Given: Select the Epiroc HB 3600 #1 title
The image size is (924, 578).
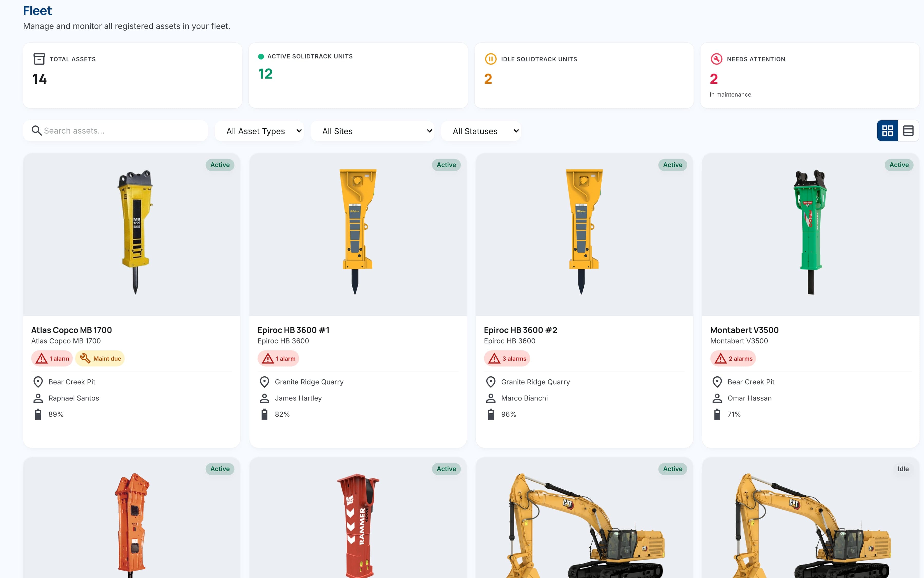Looking at the screenshot, I should 293,330.
